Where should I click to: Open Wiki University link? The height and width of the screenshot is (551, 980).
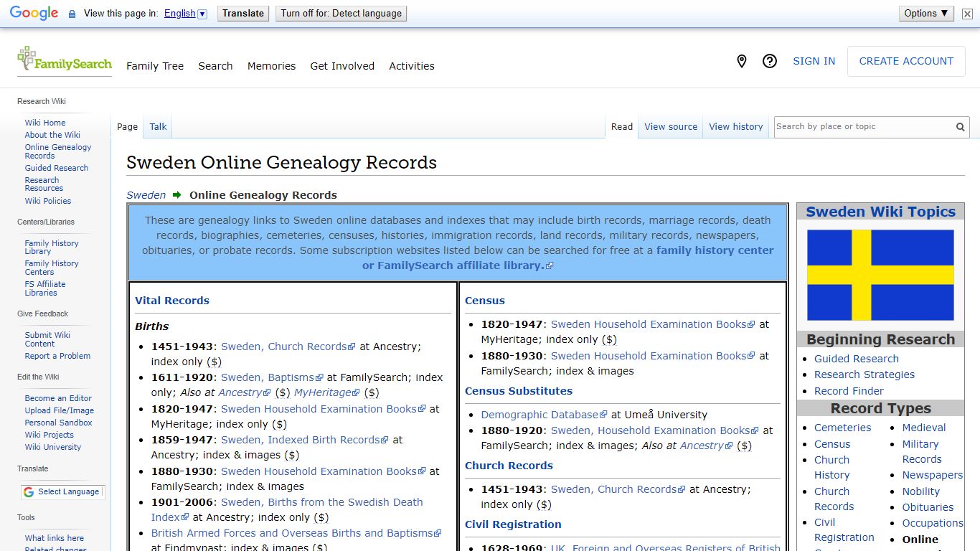point(53,447)
